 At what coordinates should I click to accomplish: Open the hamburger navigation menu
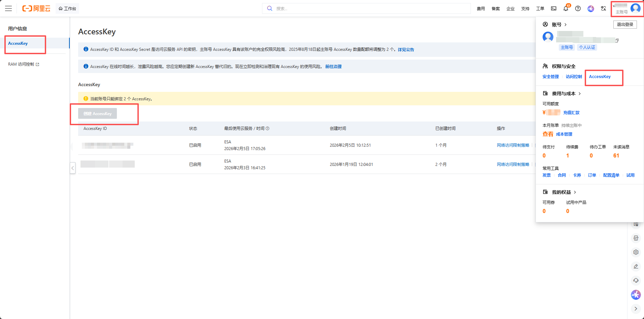[x=8, y=8]
